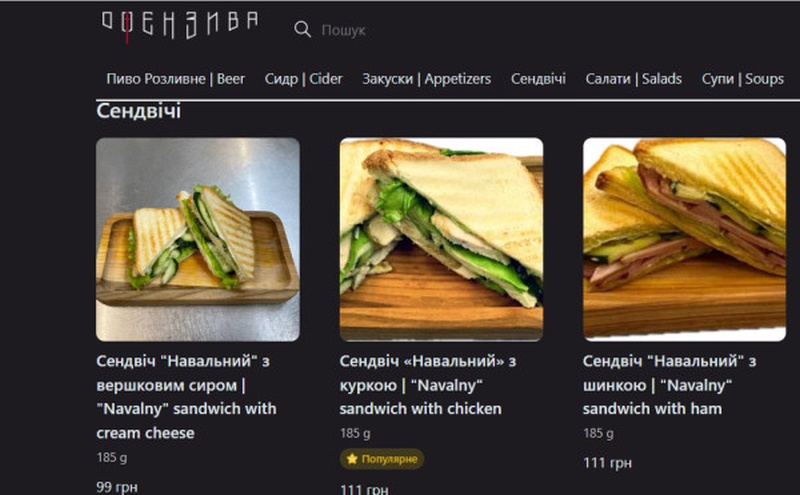Open the ham sandwich photo
800x495 pixels.
[x=685, y=239]
